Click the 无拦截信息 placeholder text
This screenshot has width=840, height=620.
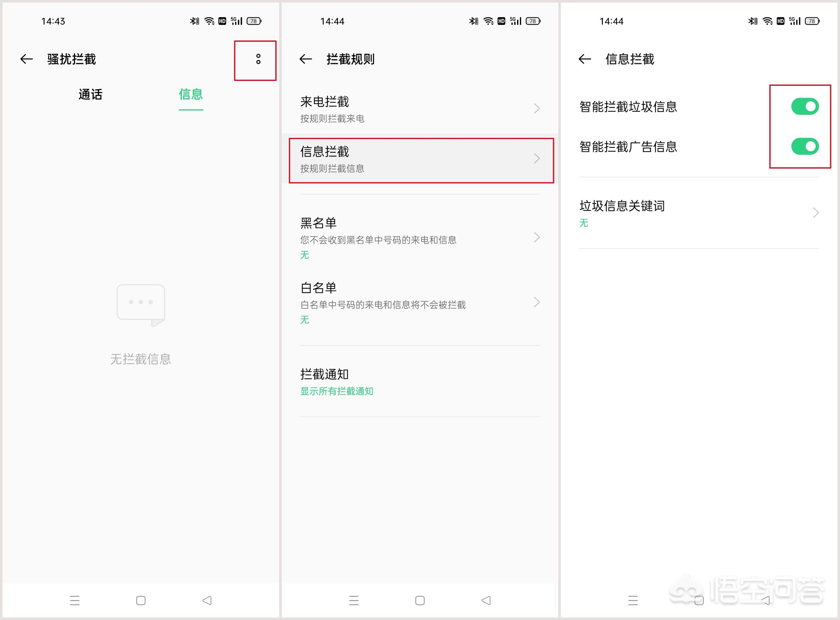pos(141,359)
